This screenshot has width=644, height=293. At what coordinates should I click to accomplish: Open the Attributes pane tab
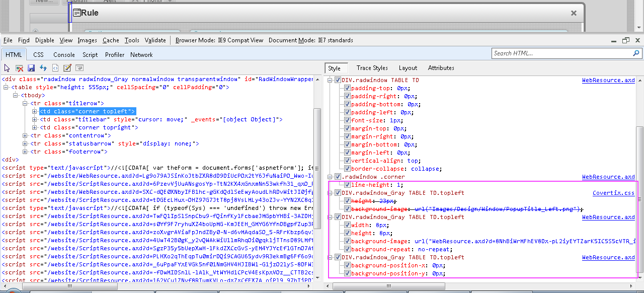pos(441,68)
